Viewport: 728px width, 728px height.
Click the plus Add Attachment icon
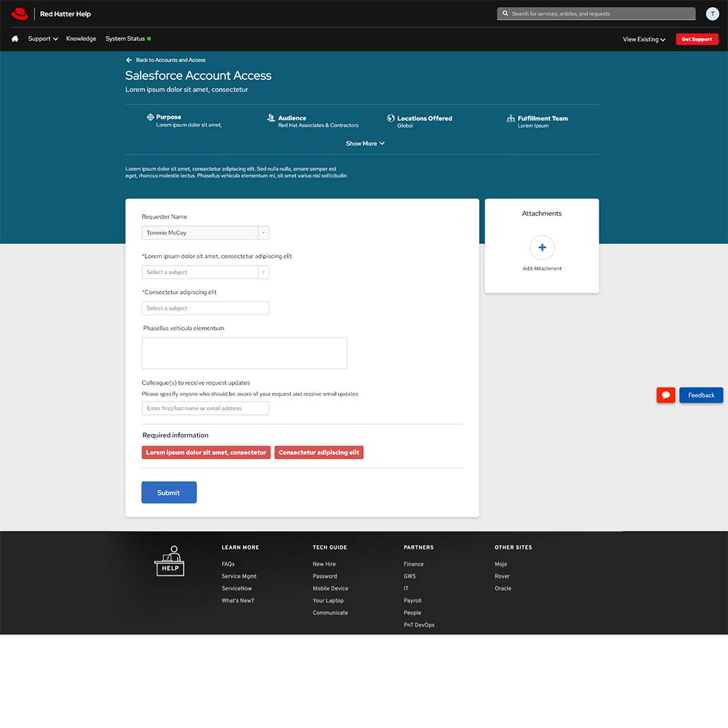click(x=542, y=247)
